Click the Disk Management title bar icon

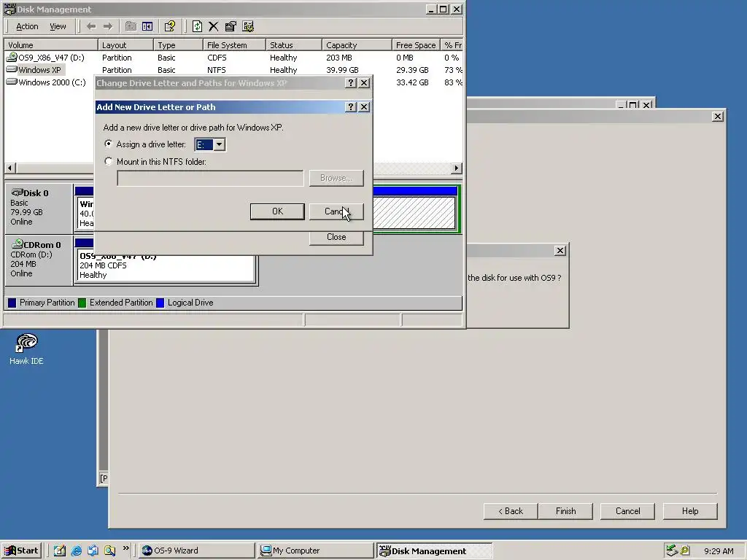point(9,9)
